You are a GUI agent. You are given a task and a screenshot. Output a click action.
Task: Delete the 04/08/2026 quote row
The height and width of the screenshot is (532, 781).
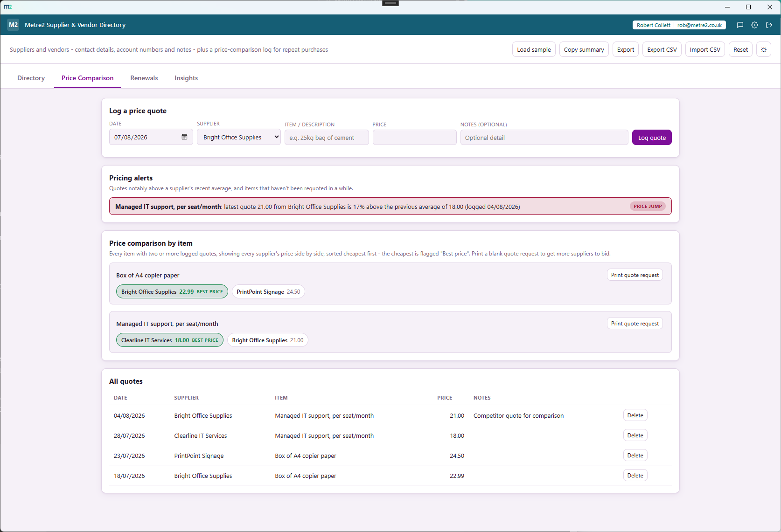coord(635,415)
